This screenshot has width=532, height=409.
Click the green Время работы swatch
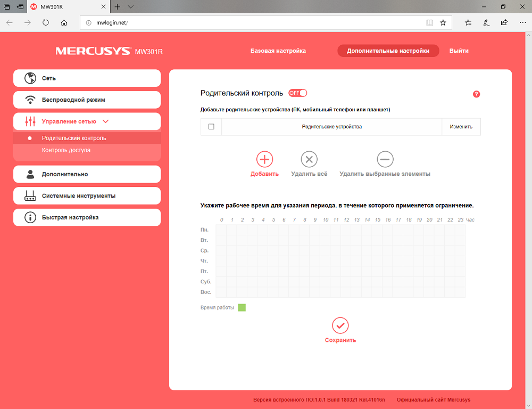pos(242,308)
